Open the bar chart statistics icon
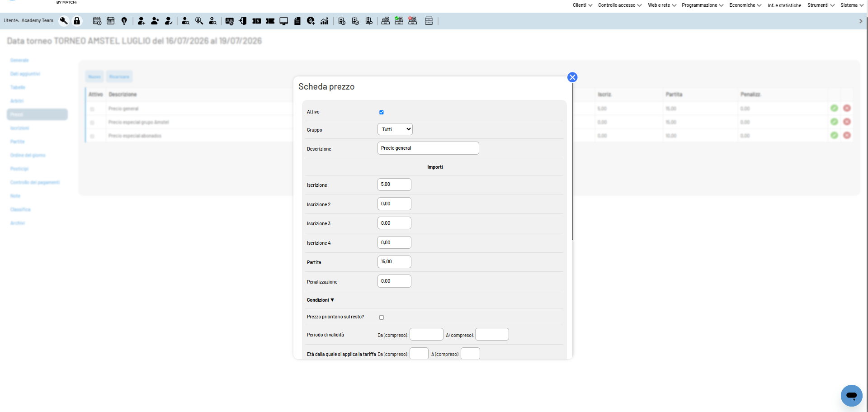Viewport: 868px width, 412px height. point(324,21)
